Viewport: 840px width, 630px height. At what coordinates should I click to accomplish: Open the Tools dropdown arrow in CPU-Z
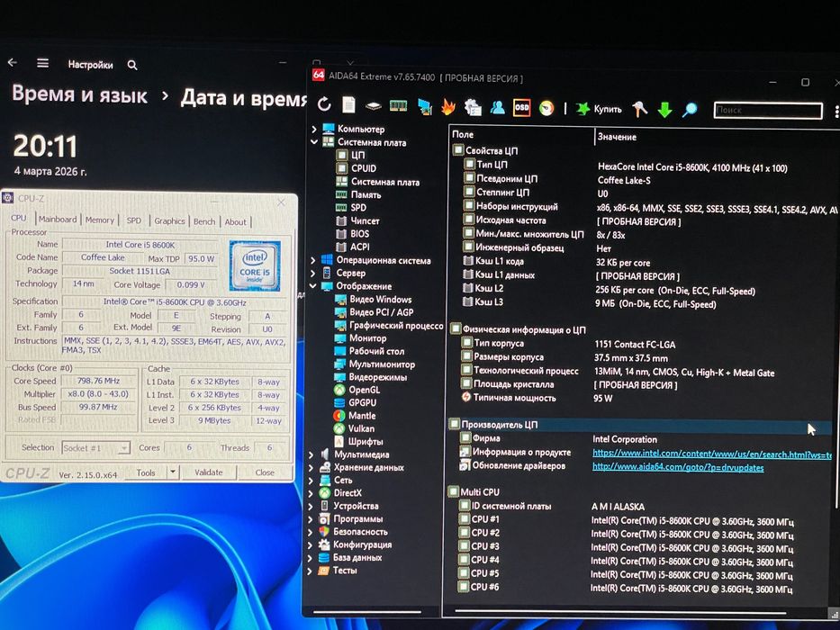[x=173, y=472]
